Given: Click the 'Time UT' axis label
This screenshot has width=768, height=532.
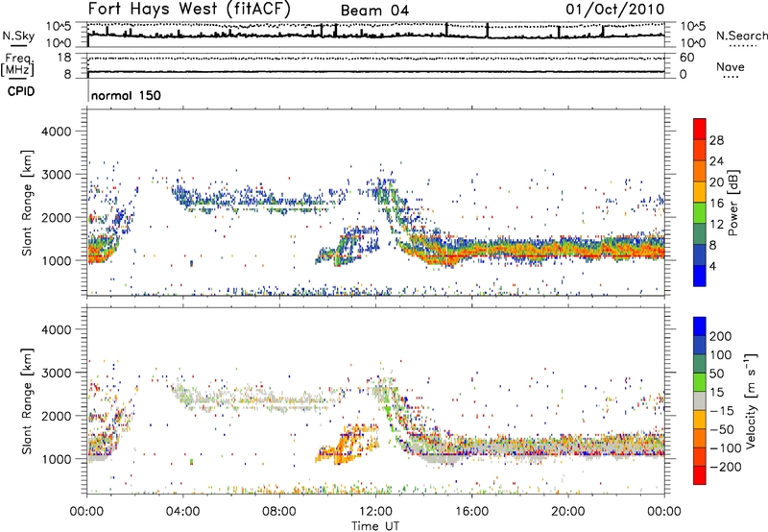Looking at the screenshot, I should [375, 526].
